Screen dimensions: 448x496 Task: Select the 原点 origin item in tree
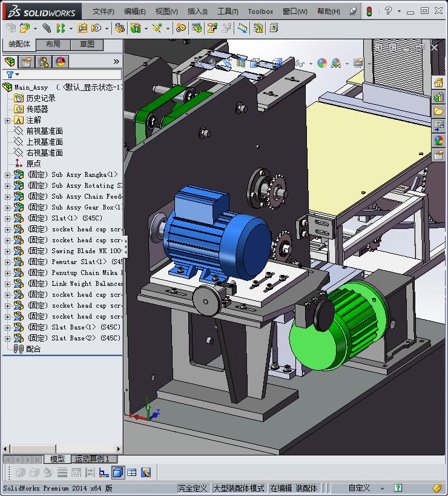33,164
